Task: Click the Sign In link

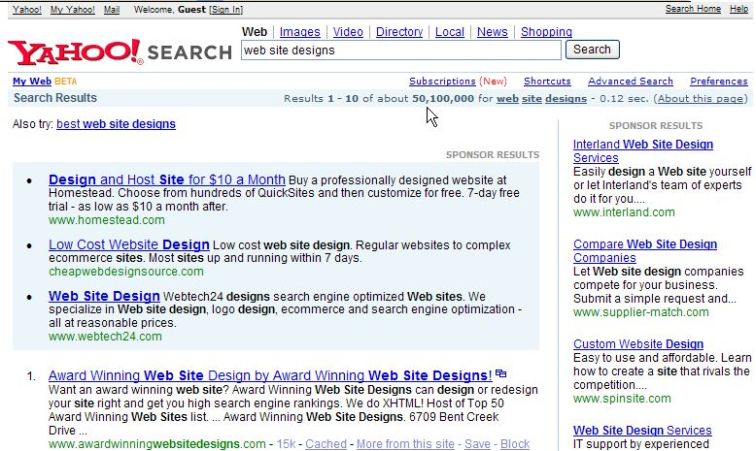Action: pyautogui.click(x=226, y=10)
